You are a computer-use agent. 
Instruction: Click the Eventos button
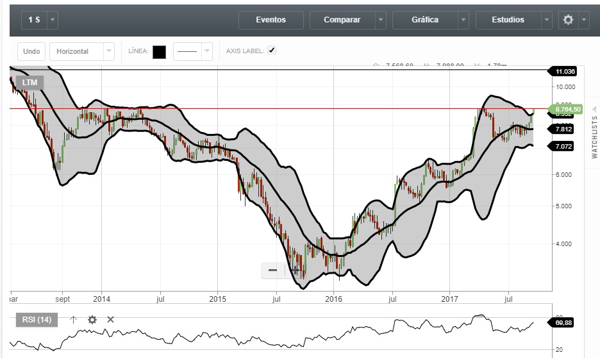point(271,20)
